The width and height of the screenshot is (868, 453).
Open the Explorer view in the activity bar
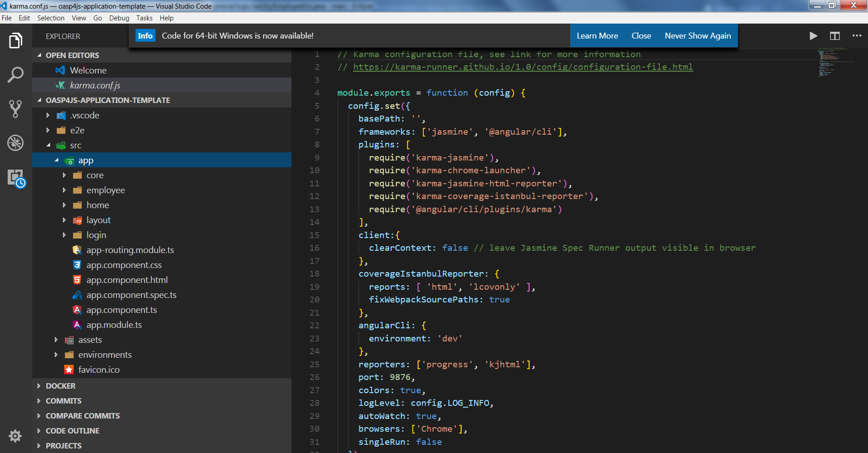[x=16, y=40]
